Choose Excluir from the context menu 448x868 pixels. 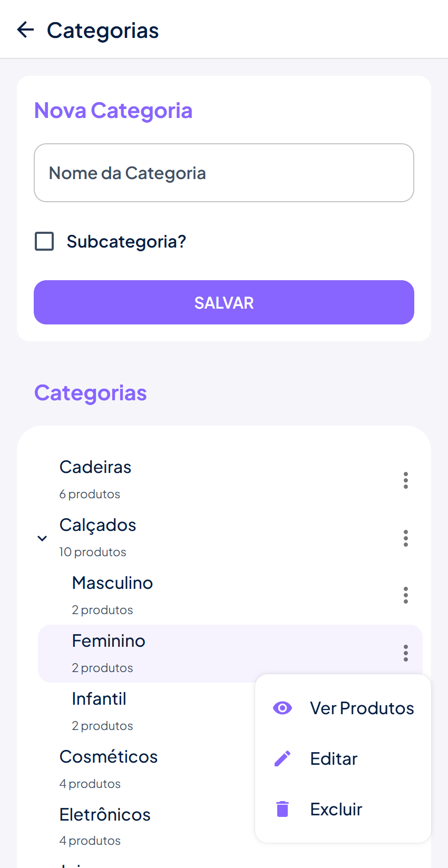click(x=336, y=809)
